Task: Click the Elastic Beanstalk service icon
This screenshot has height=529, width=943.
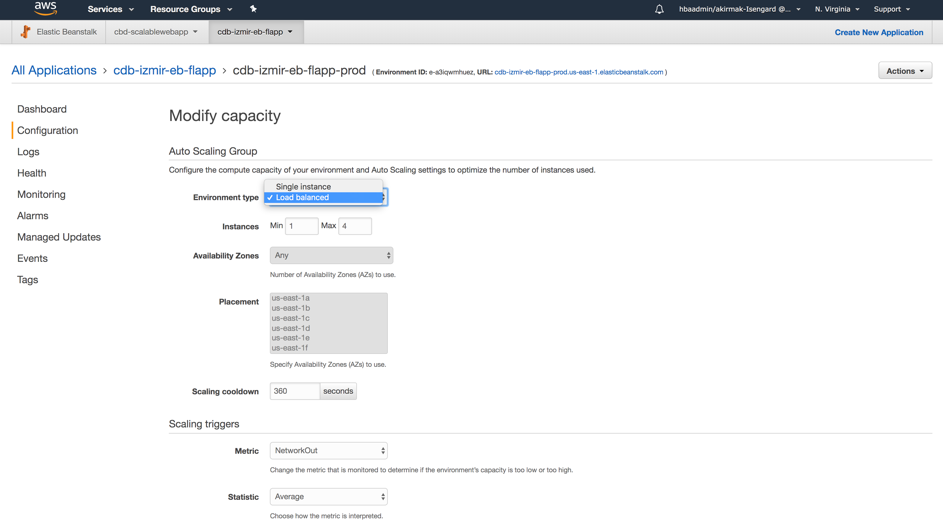Action: (25, 32)
